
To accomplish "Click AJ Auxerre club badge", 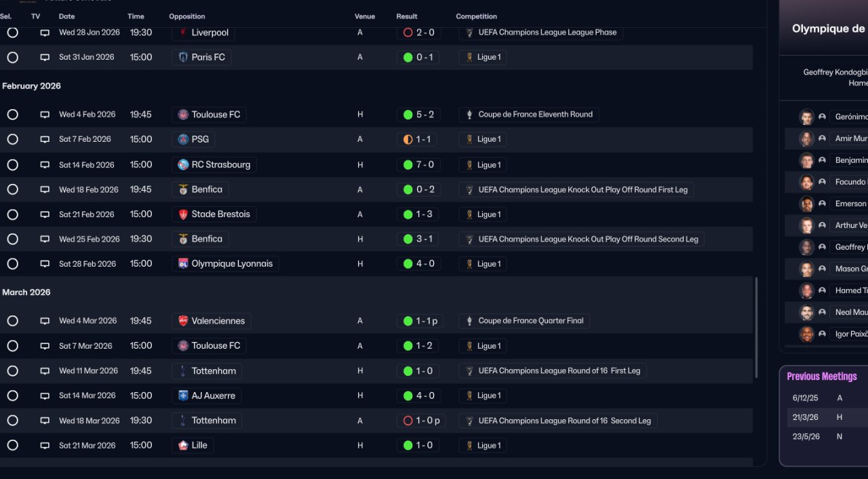I will [183, 396].
